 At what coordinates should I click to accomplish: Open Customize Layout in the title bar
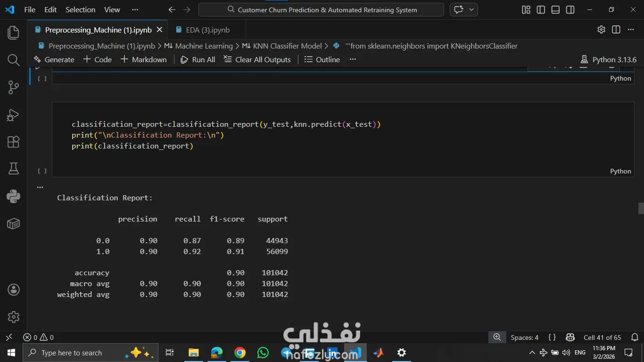(526, 9)
